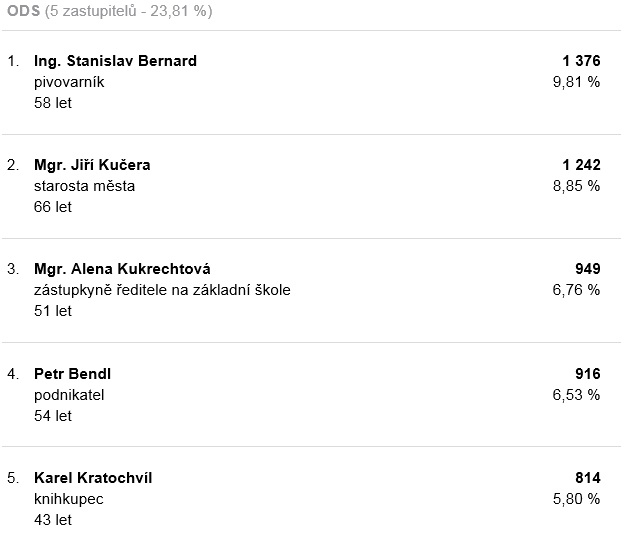Click the occupation text "pivovarník"

coord(69,82)
